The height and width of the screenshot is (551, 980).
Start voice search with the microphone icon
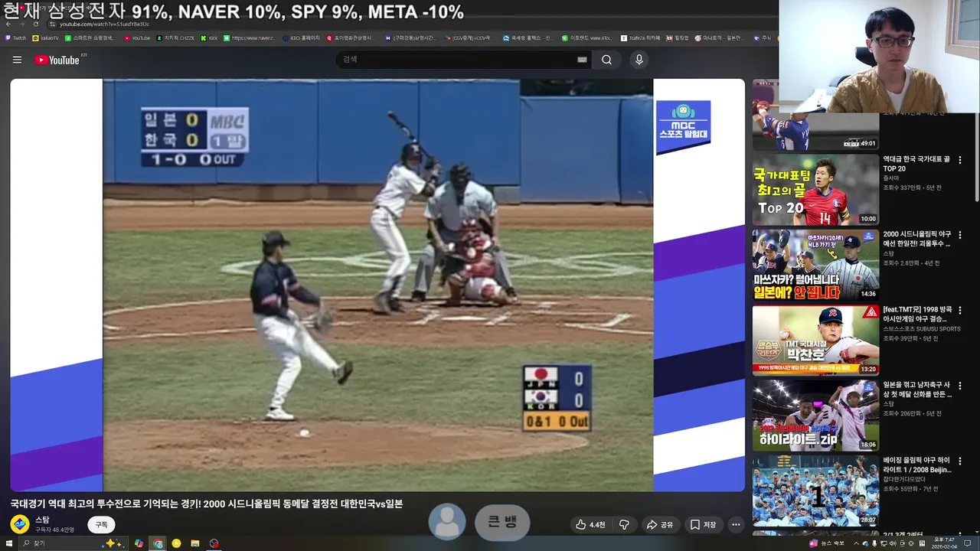[639, 60]
